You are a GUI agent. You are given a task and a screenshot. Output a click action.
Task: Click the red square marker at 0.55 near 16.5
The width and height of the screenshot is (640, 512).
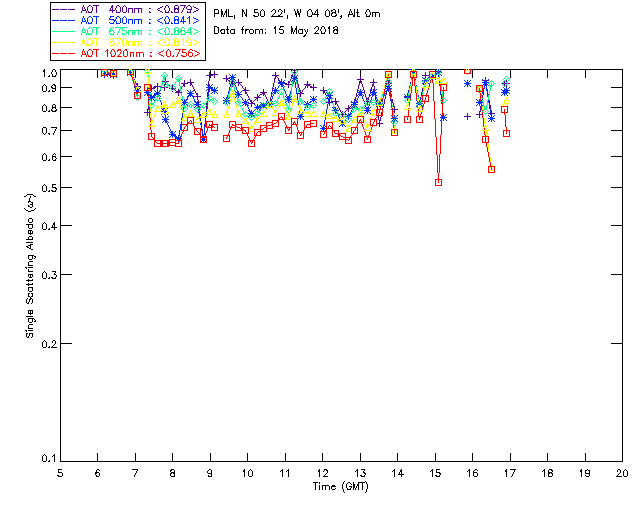(491, 169)
